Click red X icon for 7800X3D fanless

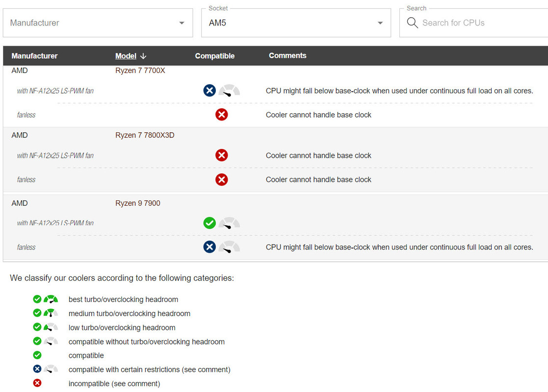click(x=222, y=179)
